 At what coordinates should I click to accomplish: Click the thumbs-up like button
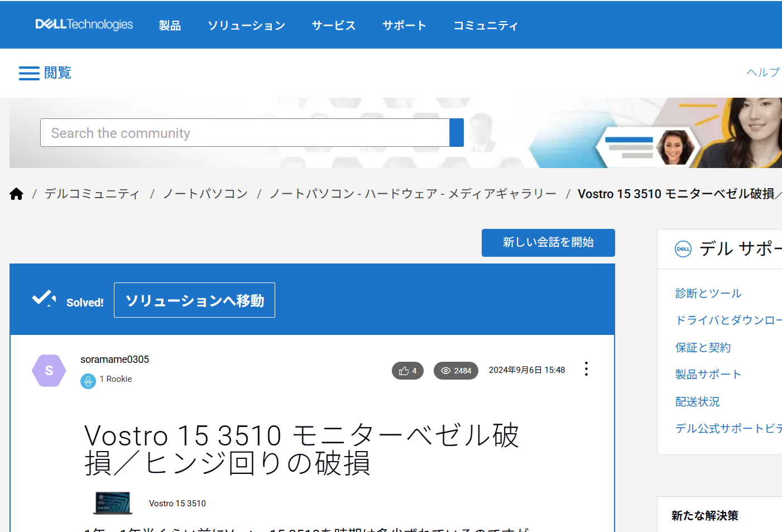pyautogui.click(x=407, y=371)
